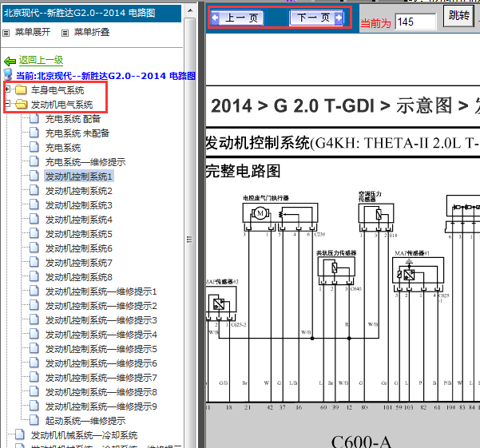Click document icon beside 发动机控制系统1

(34, 176)
